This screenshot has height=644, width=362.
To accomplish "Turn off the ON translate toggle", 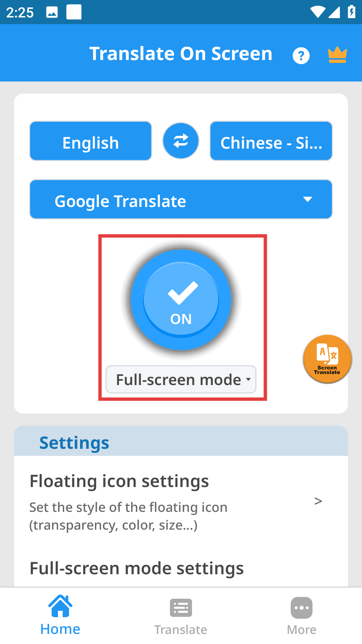I will point(181,300).
